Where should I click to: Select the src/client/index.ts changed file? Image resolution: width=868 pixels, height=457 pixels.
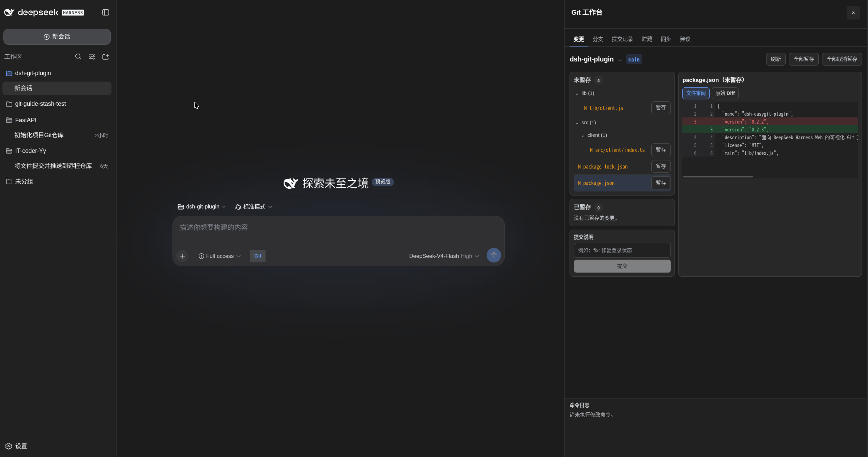point(617,150)
